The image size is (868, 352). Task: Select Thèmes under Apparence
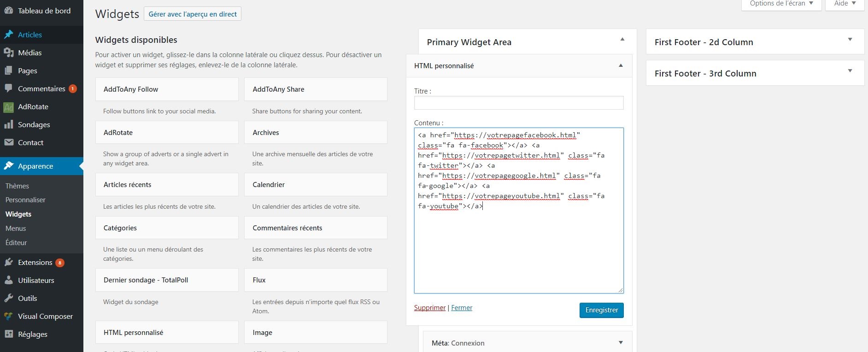pyautogui.click(x=17, y=186)
